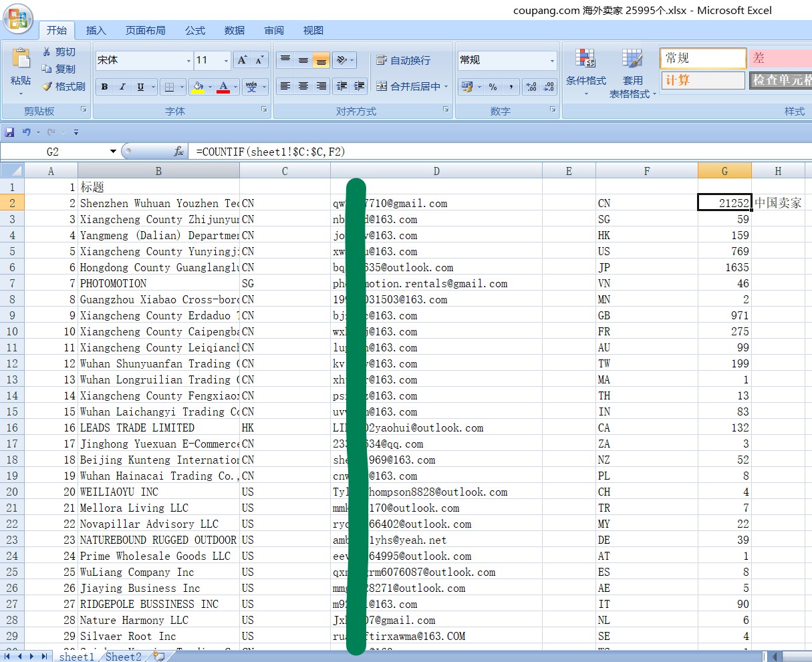The height and width of the screenshot is (662, 812).
Task: Click the increase font size icon
Action: pos(243,60)
